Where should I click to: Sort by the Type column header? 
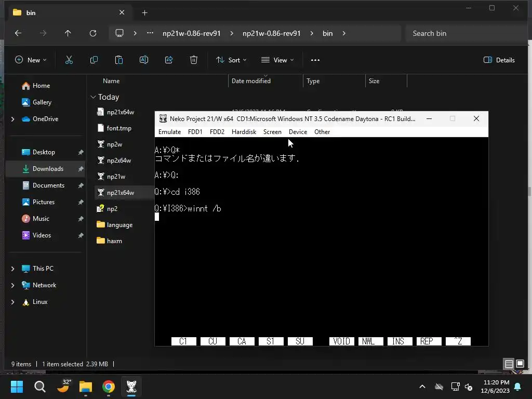pyautogui.click(x=313, y=81)
